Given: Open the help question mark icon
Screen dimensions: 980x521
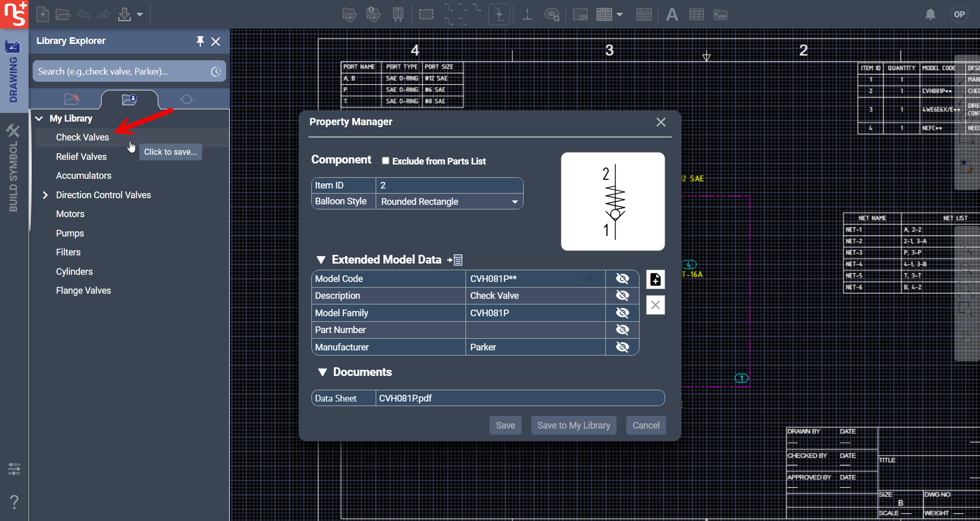Looking at the screenshot, I should click(x=14, y=502).
